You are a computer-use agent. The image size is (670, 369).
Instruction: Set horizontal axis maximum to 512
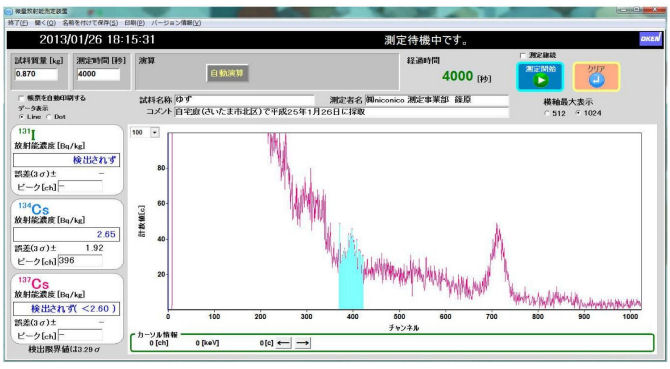pos(547,114)
